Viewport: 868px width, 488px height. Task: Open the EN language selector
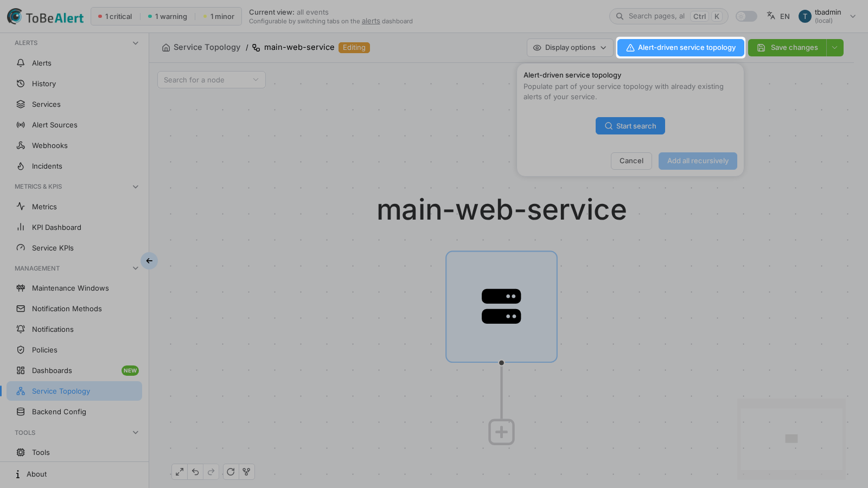click(778, 16)
